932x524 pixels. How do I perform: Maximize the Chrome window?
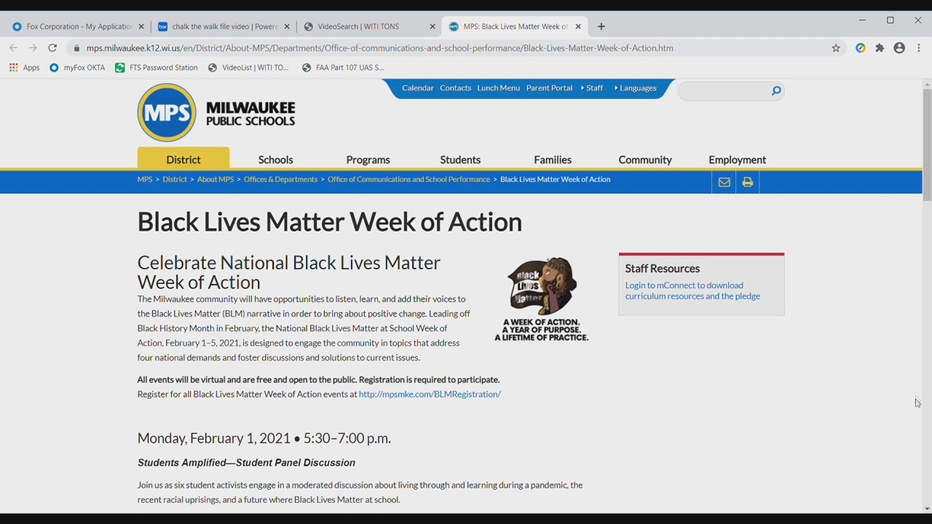click(x=890, y=20)
